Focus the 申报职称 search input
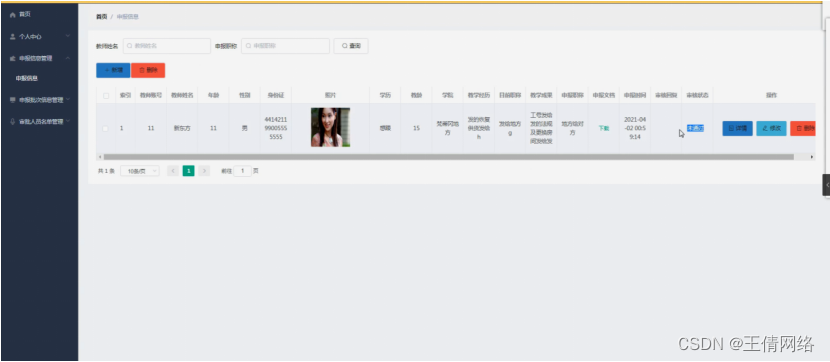830x362 pixels. click(x=285, y=46)
